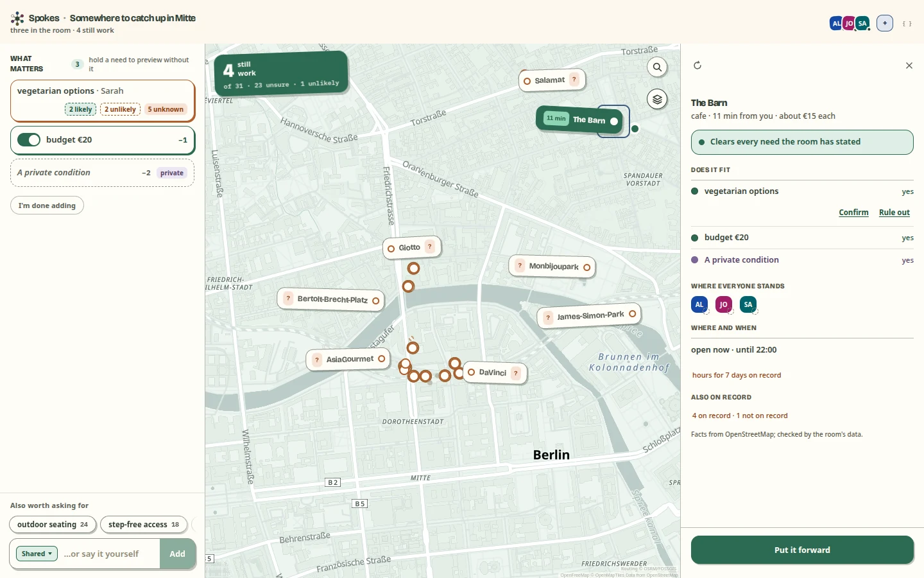This screenshot has height=578, width=924.
Task: Click JO avatar under Where Everyone Stands
Action: click(x=724, y=304)
